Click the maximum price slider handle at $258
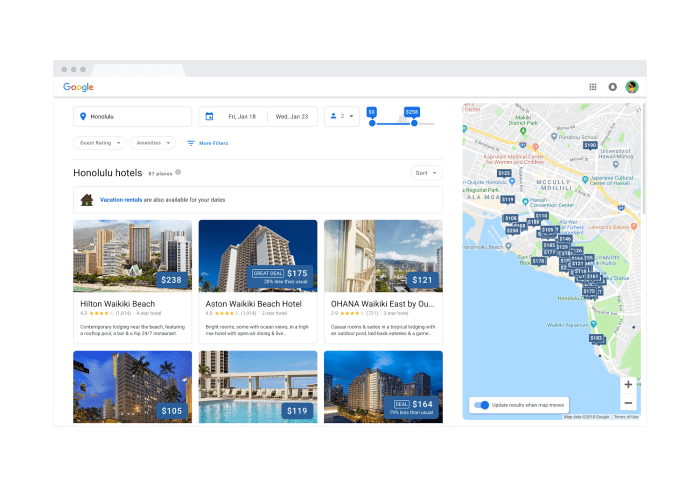700x487 pixels. click(414, 123)
